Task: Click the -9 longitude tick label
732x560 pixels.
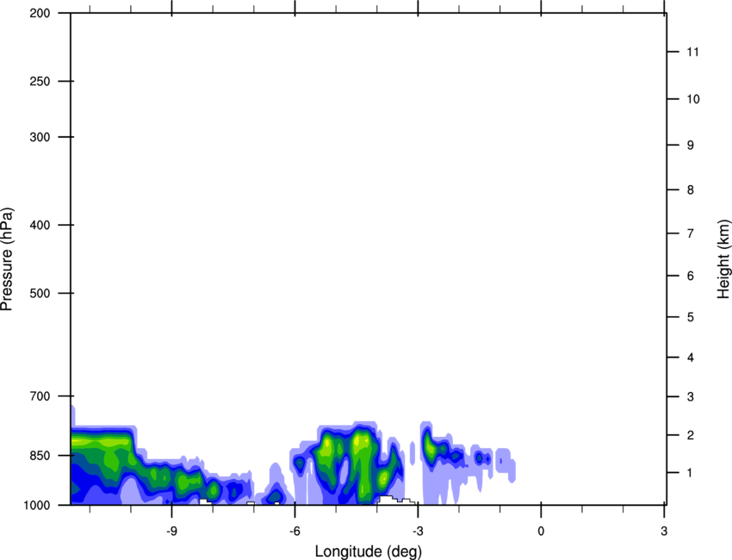Action: [172, 530]
